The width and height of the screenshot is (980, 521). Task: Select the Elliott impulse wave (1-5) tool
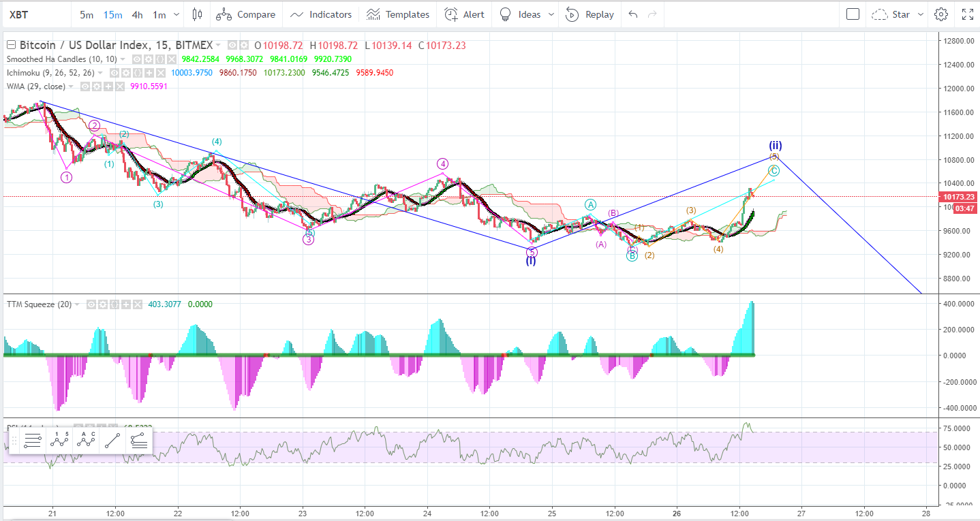(60, 441)
